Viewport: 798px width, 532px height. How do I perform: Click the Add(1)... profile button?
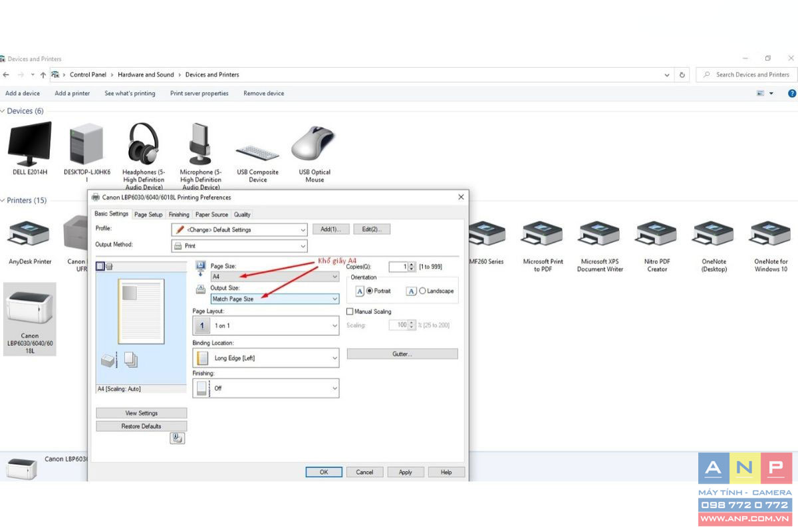(x=331, y=229)
